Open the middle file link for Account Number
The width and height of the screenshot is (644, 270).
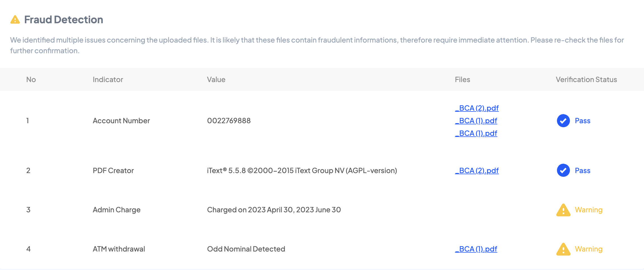point(476,121)
